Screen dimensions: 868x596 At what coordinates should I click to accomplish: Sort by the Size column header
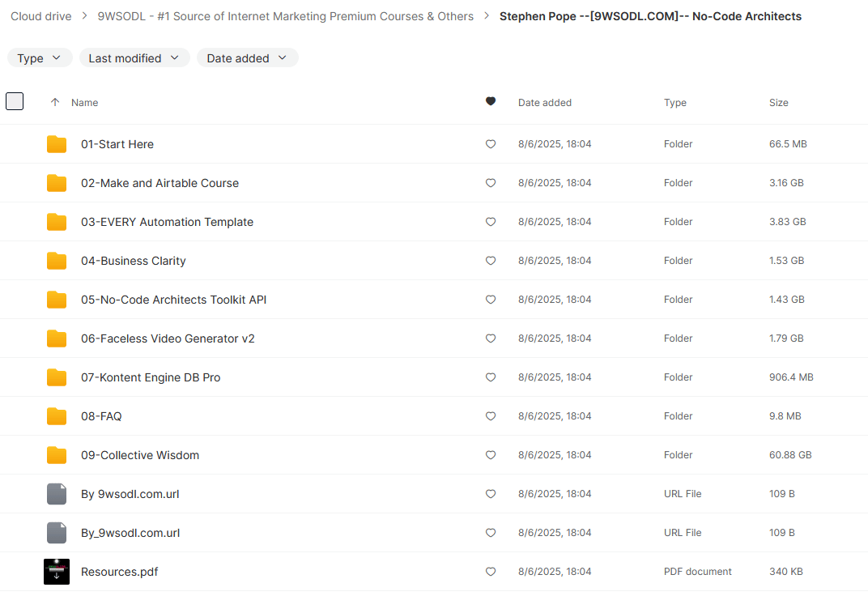click(778, 103)
